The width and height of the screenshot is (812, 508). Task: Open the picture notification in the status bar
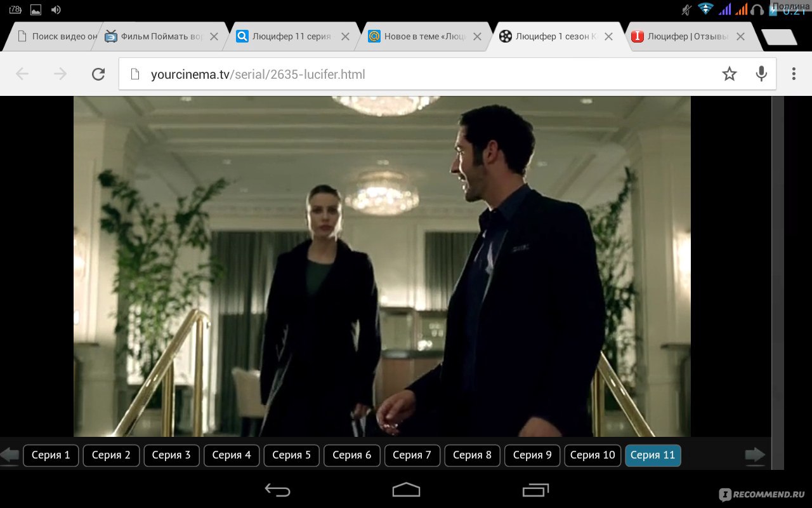36,10
